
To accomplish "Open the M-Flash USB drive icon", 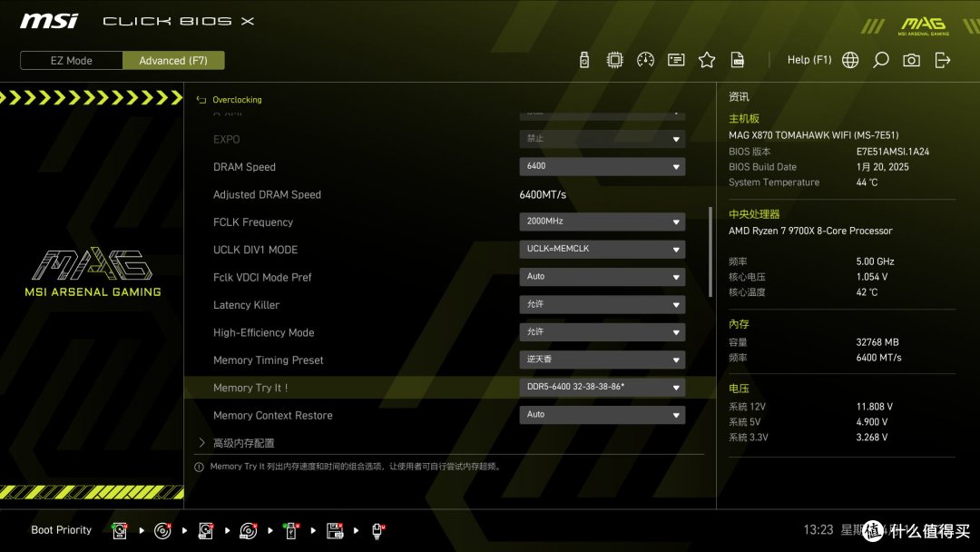I will click(583, 60).
